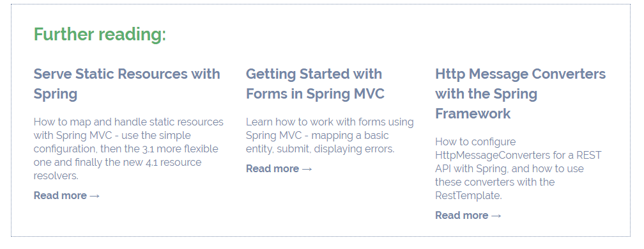Click the forms description paragraph text
Screen dimensions: 644x249
330,136
